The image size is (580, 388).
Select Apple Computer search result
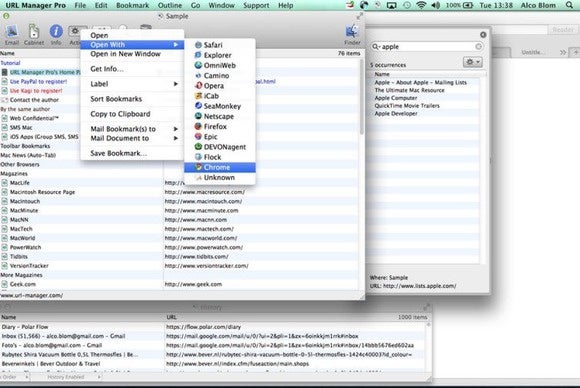point(395,98)
